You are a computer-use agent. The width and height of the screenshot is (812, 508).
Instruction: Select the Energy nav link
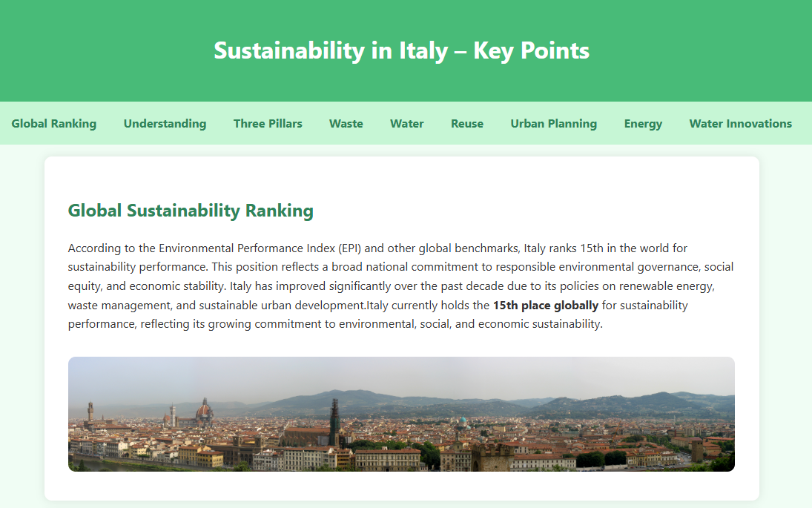(x=643, y=124)
